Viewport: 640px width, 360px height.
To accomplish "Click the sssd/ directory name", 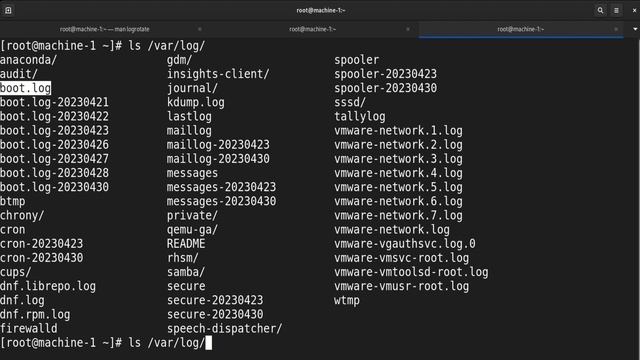I will [x=350, y=102].
